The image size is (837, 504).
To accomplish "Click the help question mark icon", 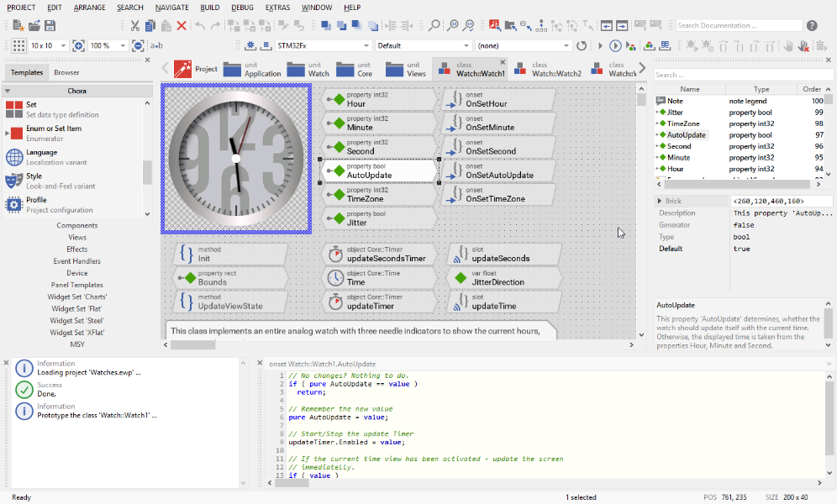I will pos(812,25).
